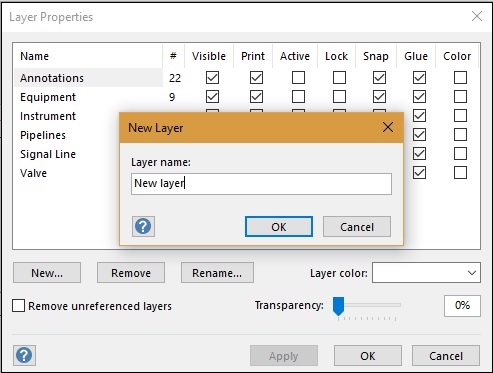The image size is (493, 373).
Task: Toggle Print for Annotations layer
Action: coord(256,78)
